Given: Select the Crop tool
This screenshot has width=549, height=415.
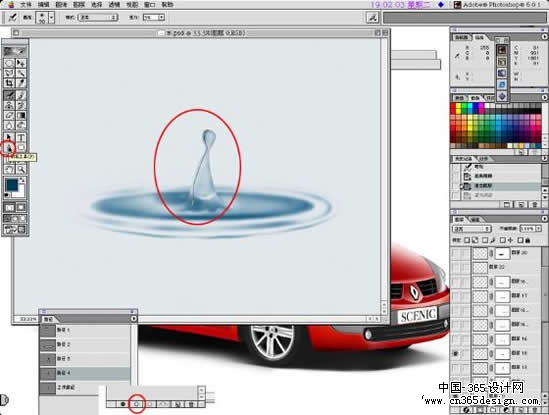Looking at the screenshot, I should [9, 83].
